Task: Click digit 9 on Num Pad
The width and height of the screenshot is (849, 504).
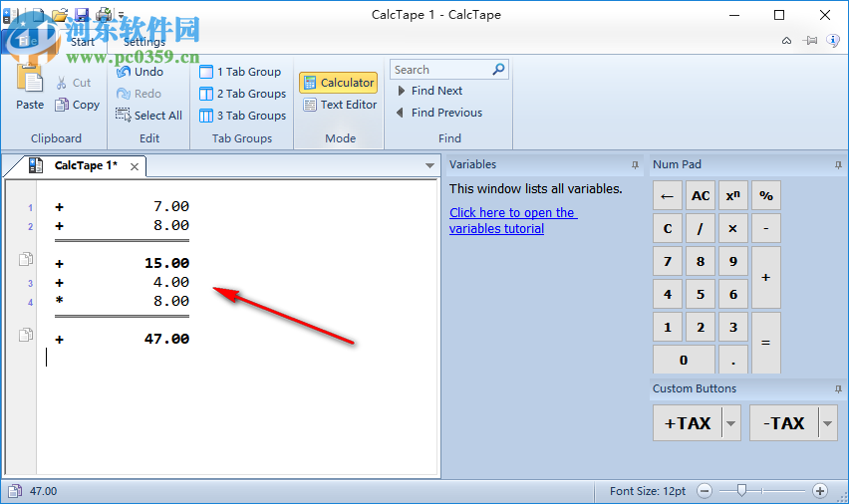Action: pos(733,262)
